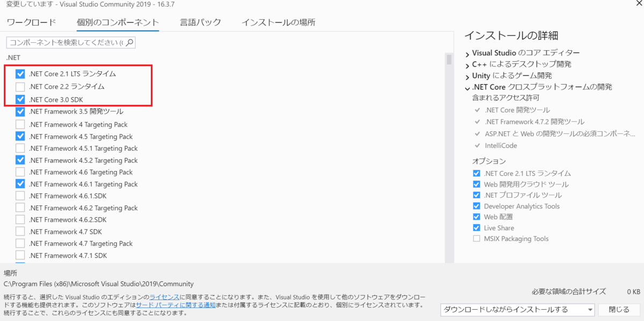Click the 含まれるアクセス許可 label
644x321 pixels.
click(506, 98)
